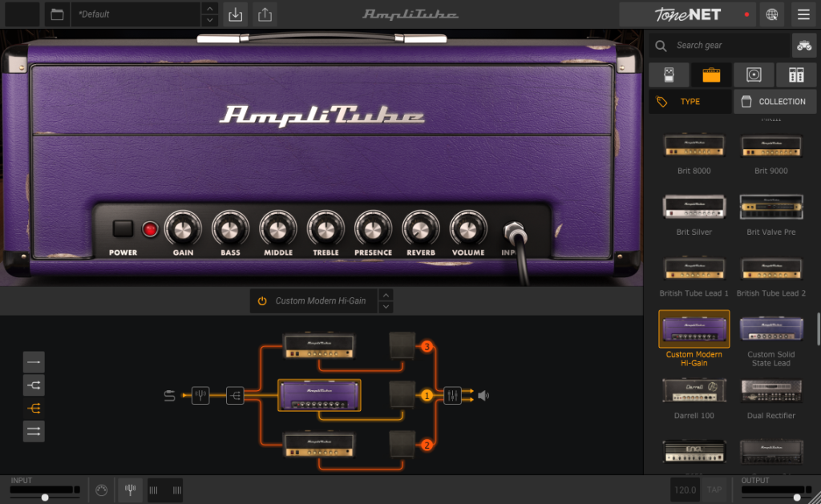Select cabinet on chain 1
This screenshot has width=821, height=504.
click(x=402, y=394)
